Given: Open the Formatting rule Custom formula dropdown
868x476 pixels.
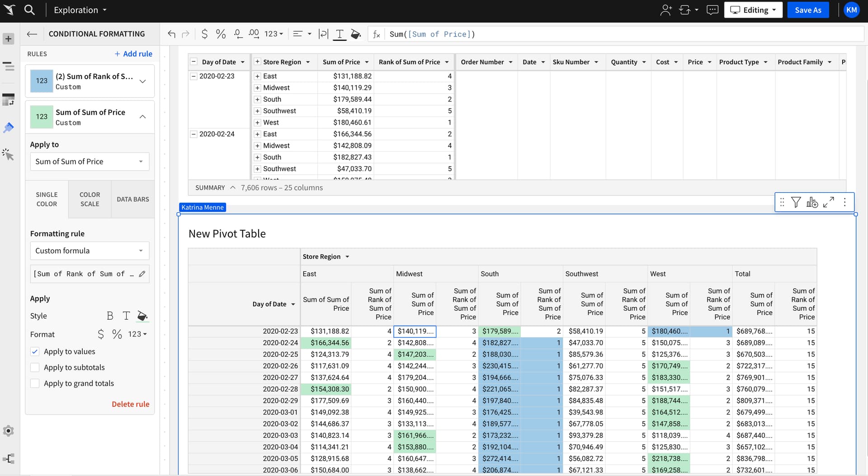Looking at the screenshot, I should 90,251.
